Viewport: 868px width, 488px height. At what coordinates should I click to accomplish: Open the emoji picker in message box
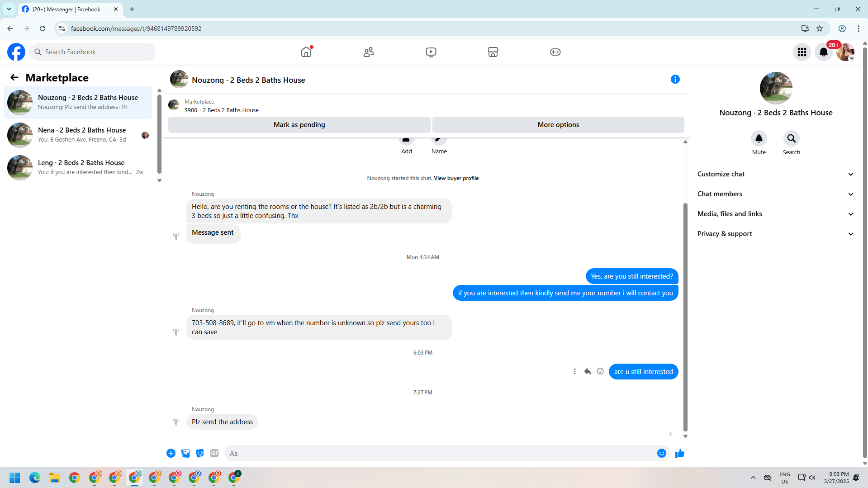662,453
